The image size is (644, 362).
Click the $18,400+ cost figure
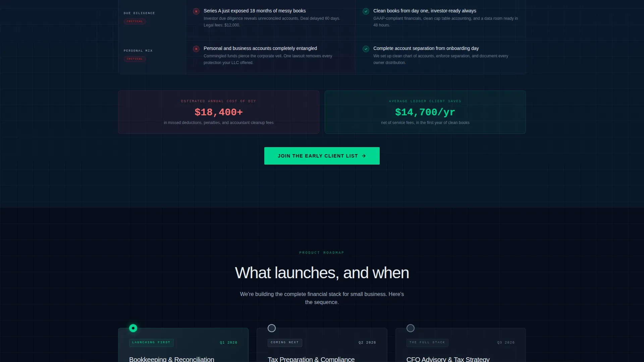tap(219, 112)
